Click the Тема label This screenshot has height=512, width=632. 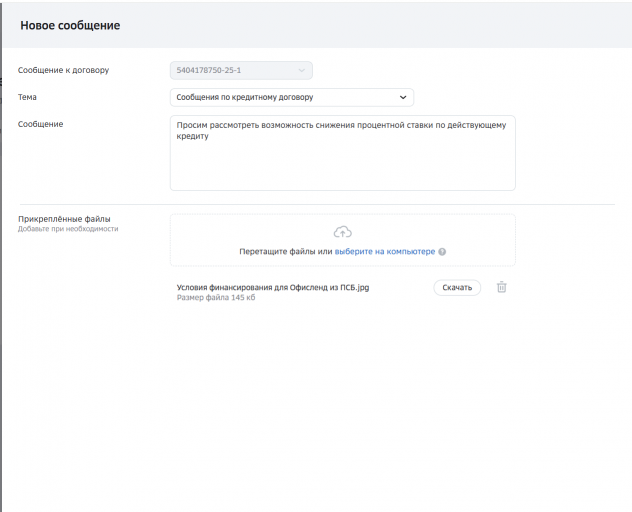point(27,97)
